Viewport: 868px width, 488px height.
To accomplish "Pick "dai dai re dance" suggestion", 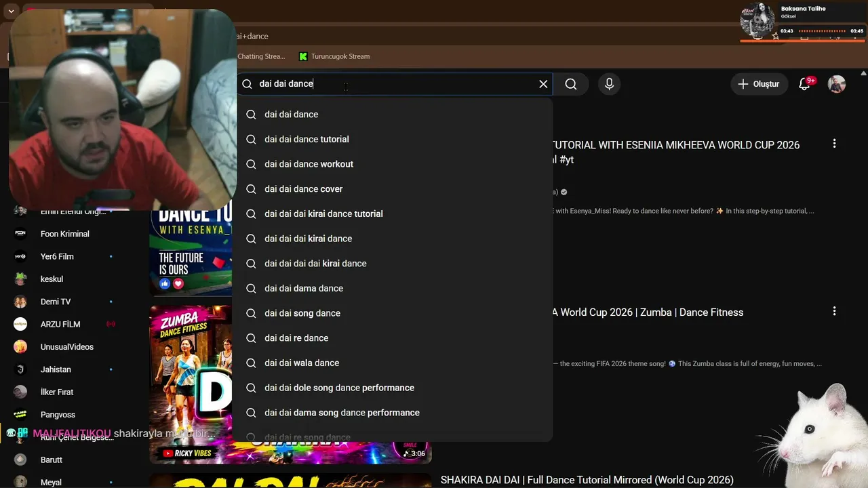I will 393,338.
